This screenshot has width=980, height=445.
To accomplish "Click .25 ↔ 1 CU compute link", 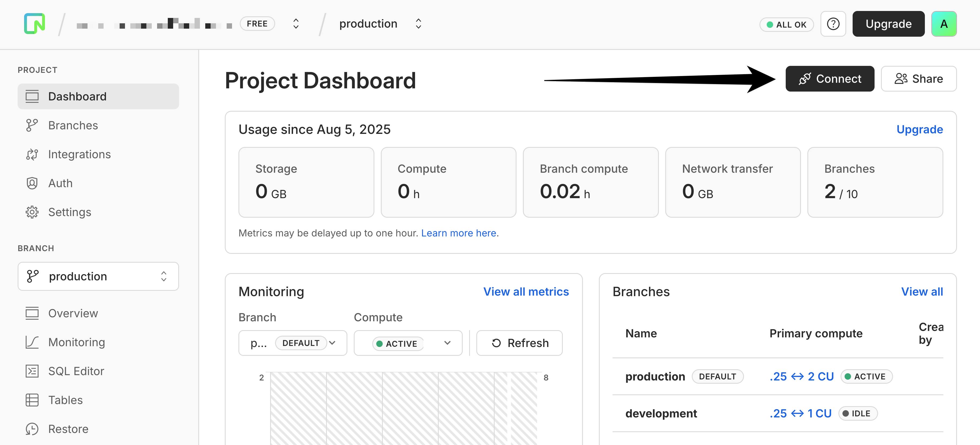I will tap(800, 413).
